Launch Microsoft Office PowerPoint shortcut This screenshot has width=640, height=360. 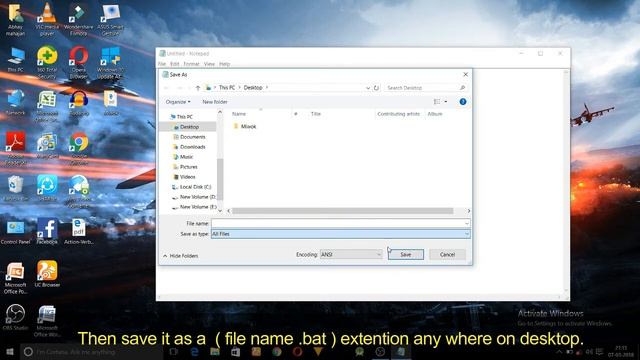tap(16, 278)
